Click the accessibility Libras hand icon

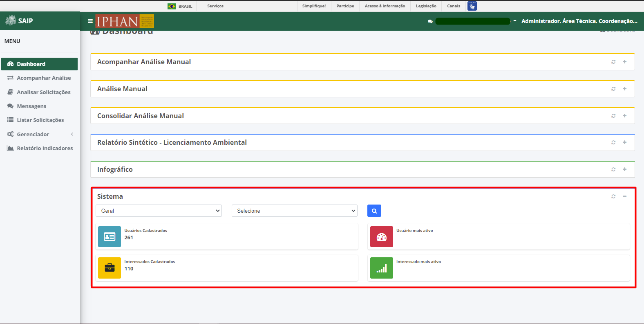472,6
